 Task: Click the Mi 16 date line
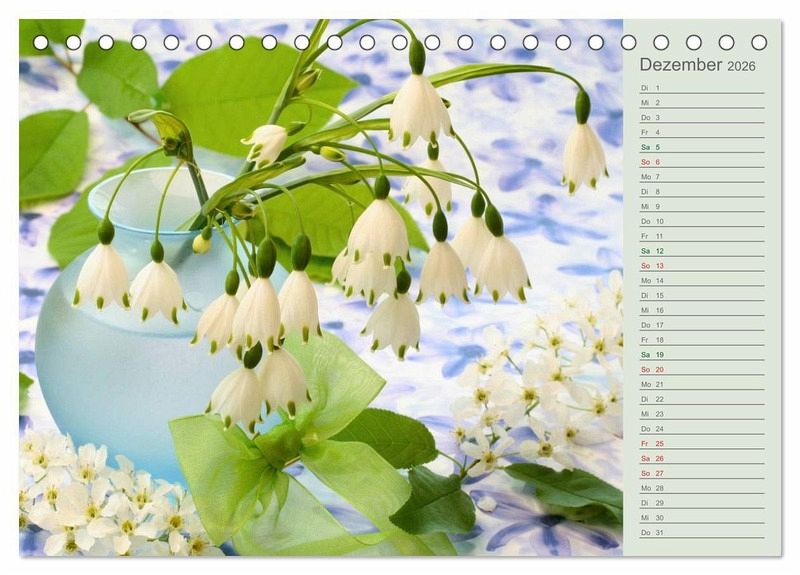click(700, 310)
